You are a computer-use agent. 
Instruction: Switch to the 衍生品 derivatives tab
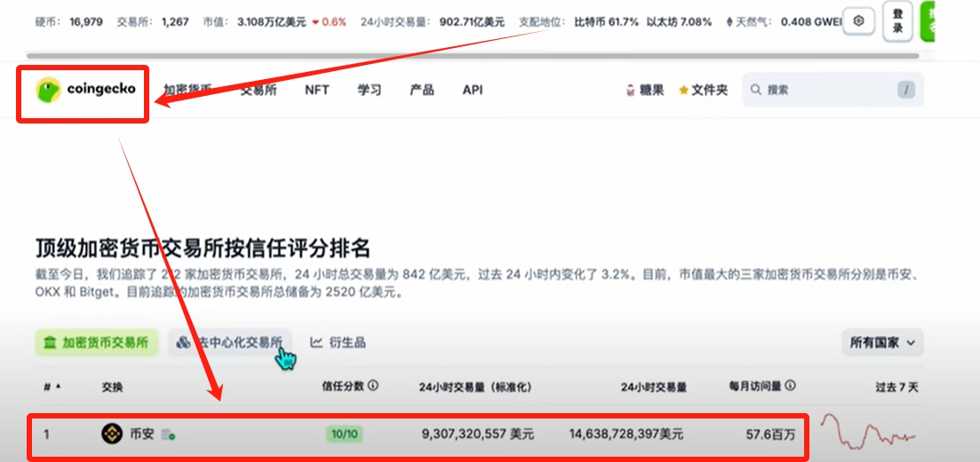click(339, 343)
